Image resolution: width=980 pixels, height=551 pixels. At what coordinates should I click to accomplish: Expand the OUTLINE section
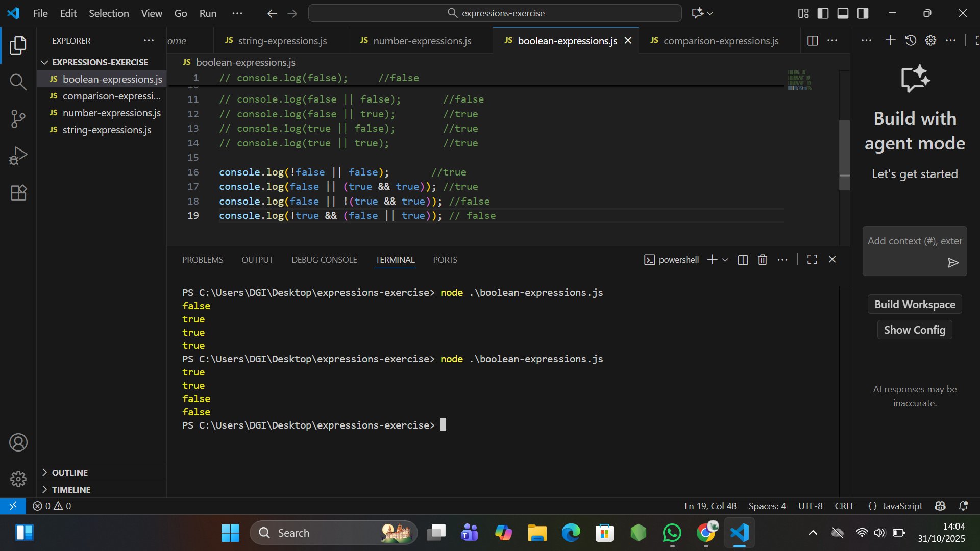pyautogui.click(x=69, y=473)
